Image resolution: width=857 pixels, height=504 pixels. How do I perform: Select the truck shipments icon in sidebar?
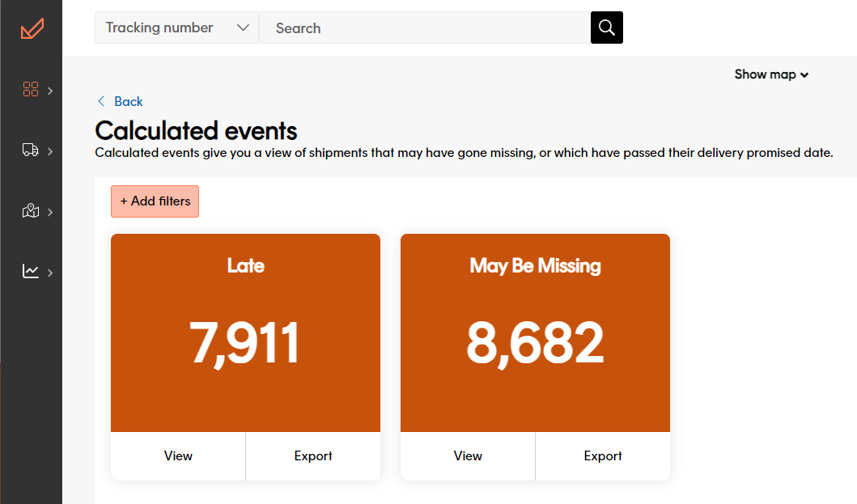tap(31, 150)
